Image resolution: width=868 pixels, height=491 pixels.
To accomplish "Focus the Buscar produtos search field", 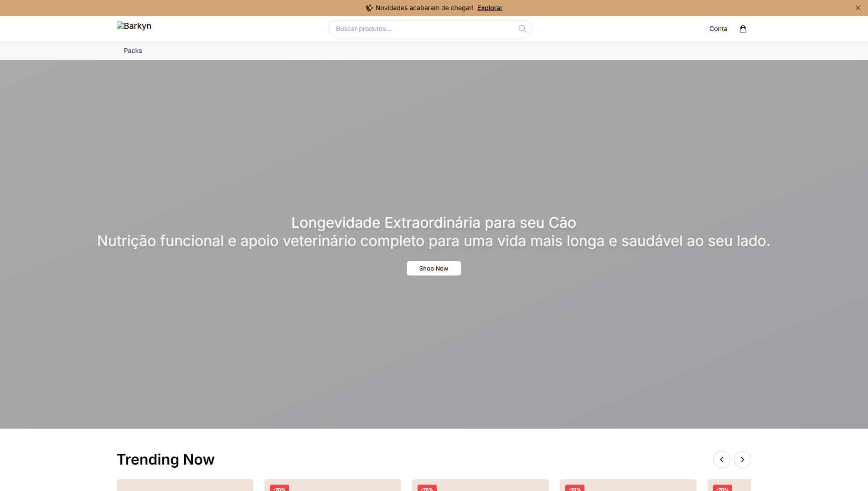I will click(x=430, y=29).
